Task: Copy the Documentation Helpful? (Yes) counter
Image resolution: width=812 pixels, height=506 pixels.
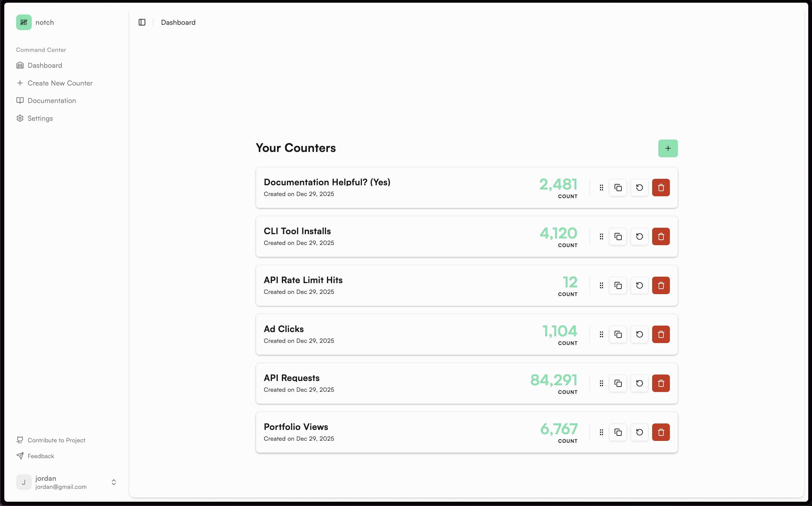Action: coord(618,188)
